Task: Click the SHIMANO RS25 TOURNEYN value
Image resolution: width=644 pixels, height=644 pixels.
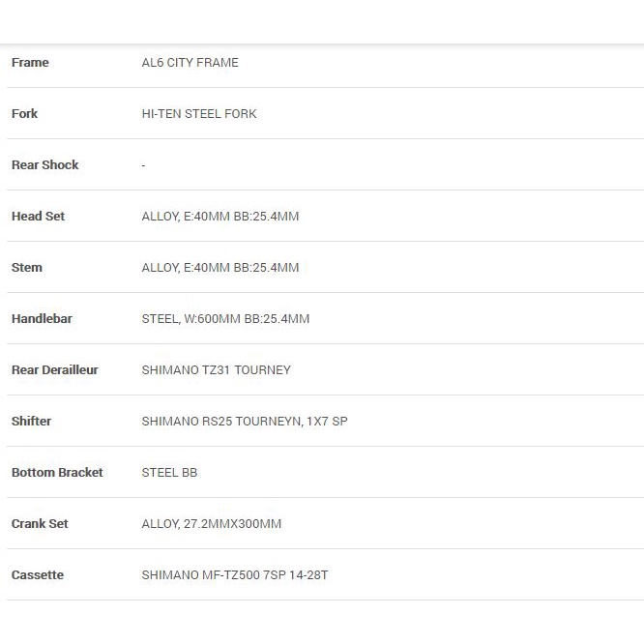Action: 245,422
